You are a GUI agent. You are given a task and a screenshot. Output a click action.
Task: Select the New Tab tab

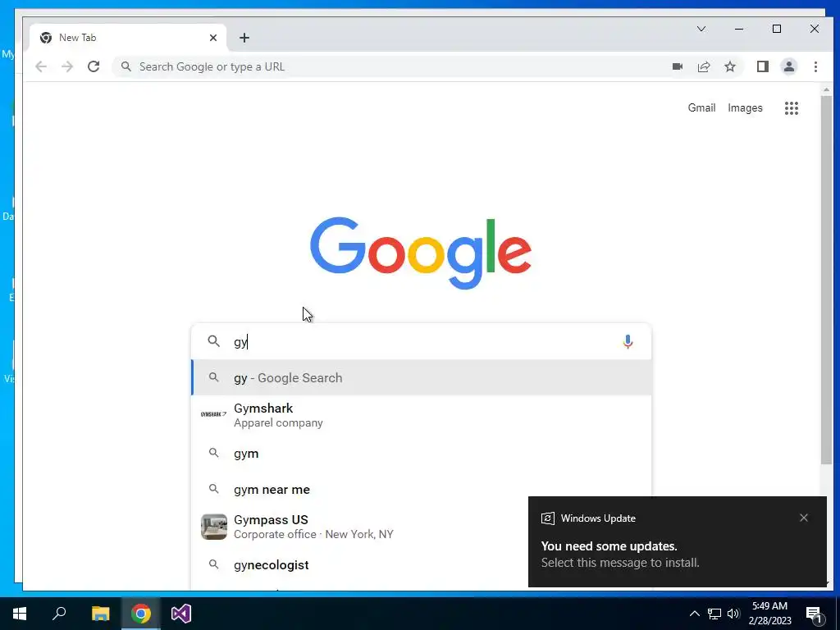coord(129,38)
